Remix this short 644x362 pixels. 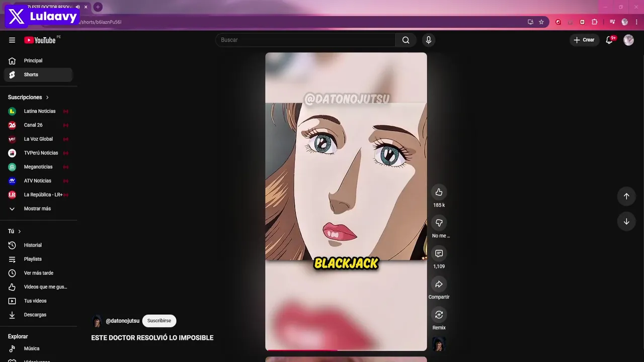pos(439,315)
